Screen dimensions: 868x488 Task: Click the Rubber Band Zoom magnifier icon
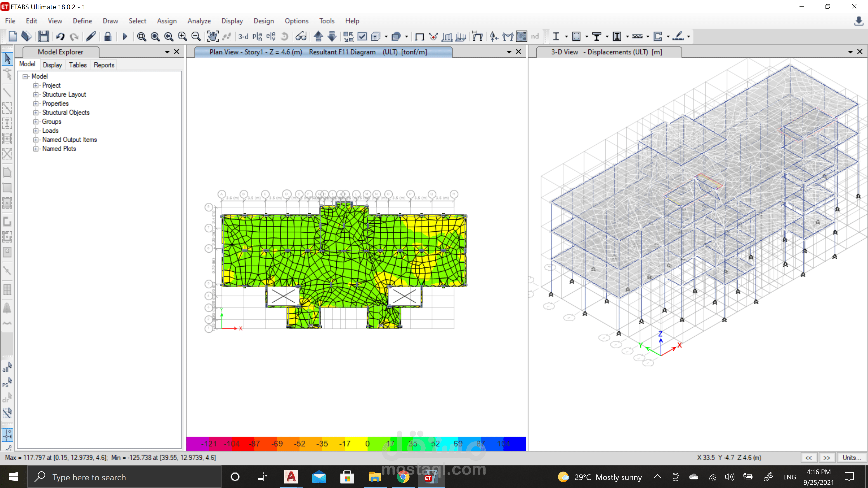[142, 36]
